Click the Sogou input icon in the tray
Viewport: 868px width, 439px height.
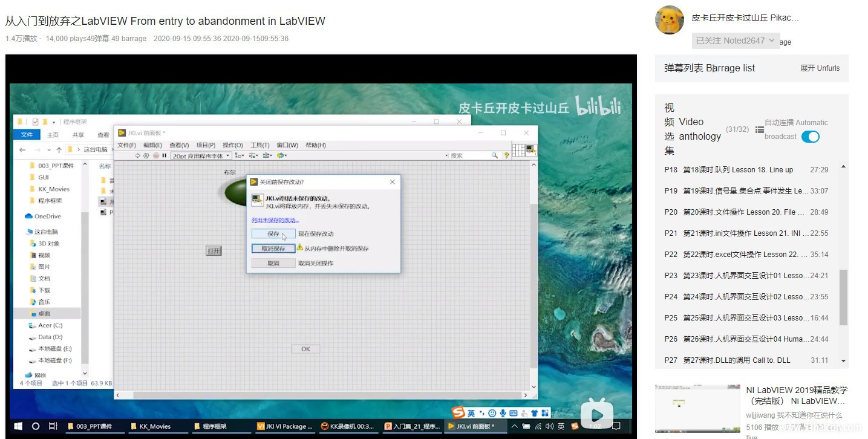574,426
